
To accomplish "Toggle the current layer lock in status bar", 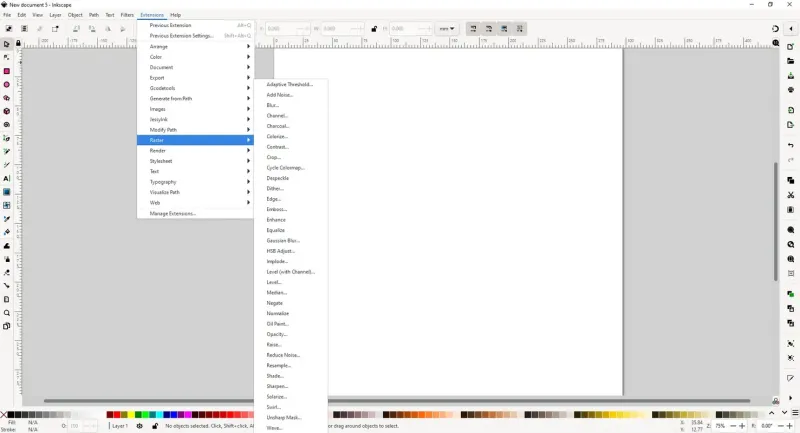I will [x=155, y=426].
